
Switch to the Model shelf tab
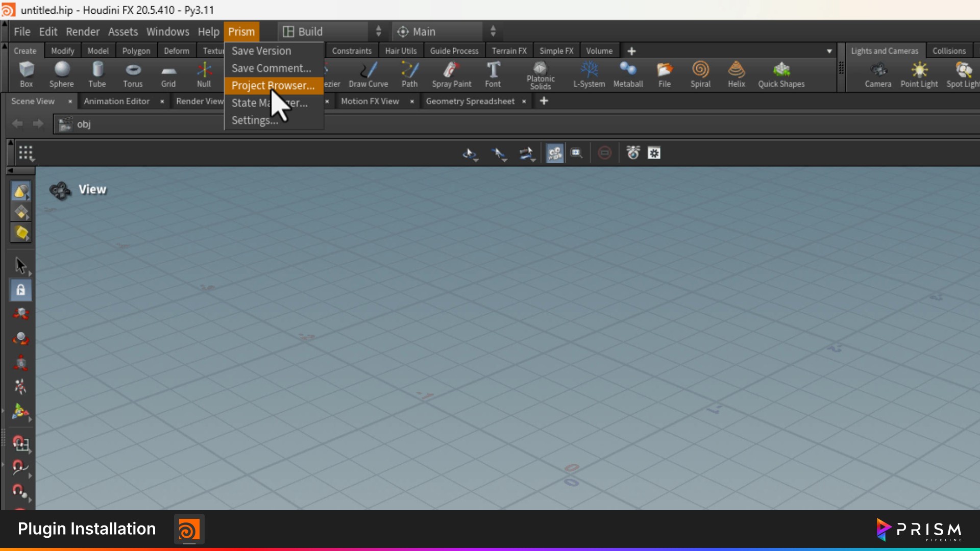coord(98,51)
